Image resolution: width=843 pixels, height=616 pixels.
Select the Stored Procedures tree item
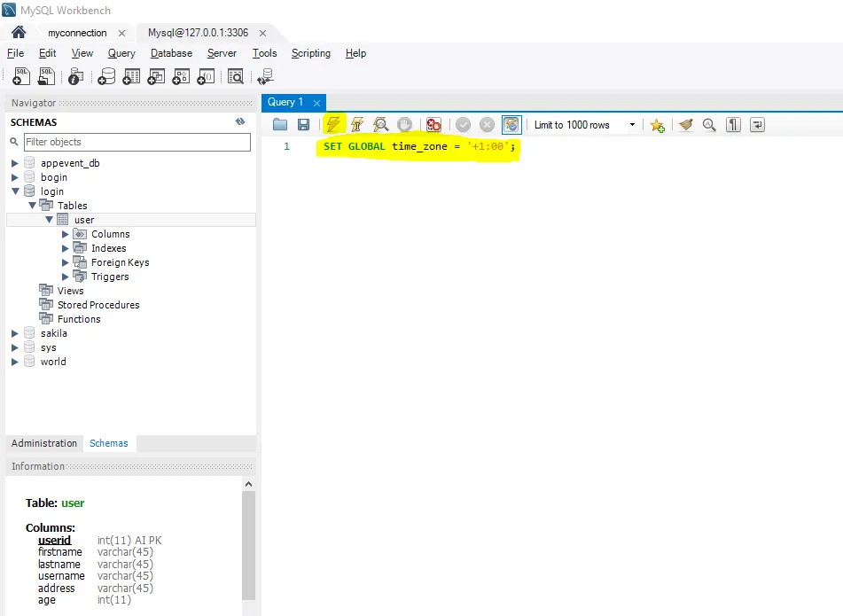pyautogui.click(x=98, y=305)
